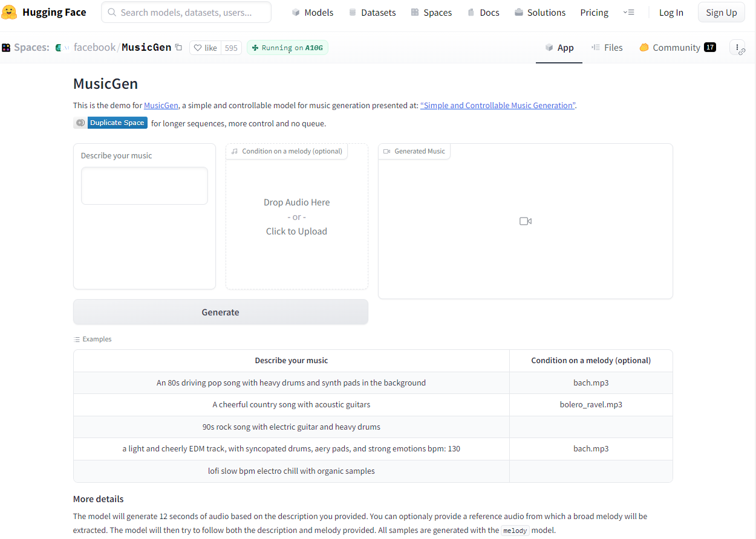Open the Community tab with 17 badge
Viewport: 756px width, 539px height.
(677, 47)
